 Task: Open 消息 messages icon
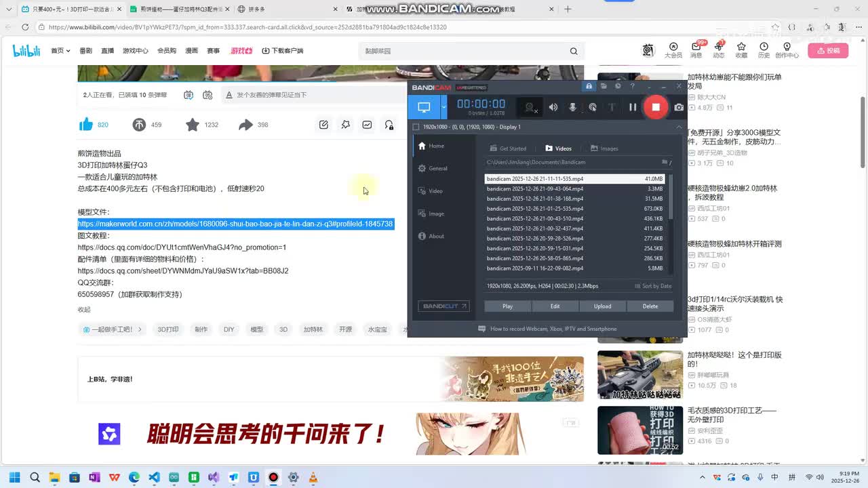click(696, 50)
